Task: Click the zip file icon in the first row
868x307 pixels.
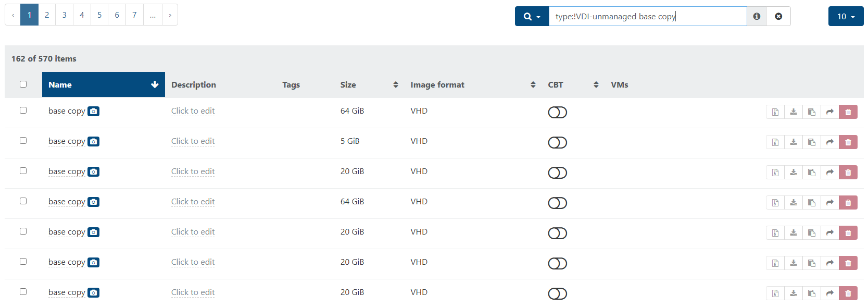Action: 775,112
